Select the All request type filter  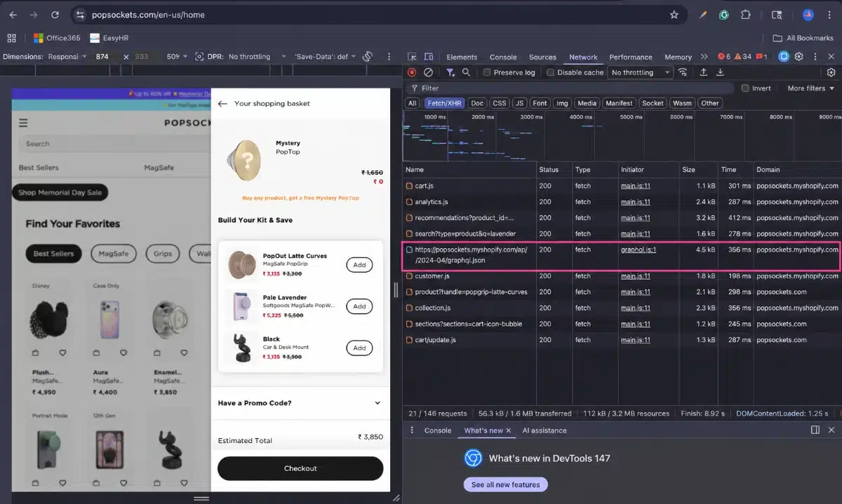pyautogui.click(x=413, y=103)
